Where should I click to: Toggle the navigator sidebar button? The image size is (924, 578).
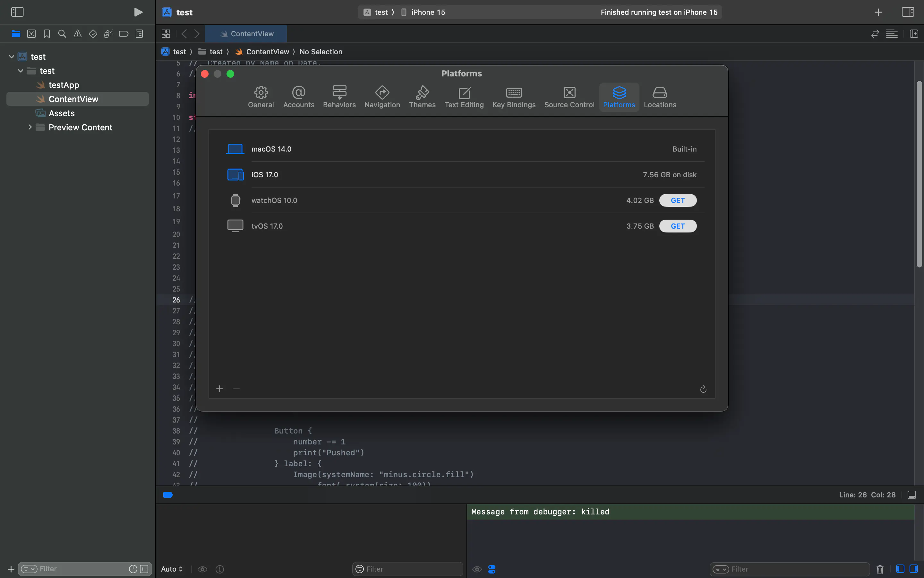pos(17,12)
